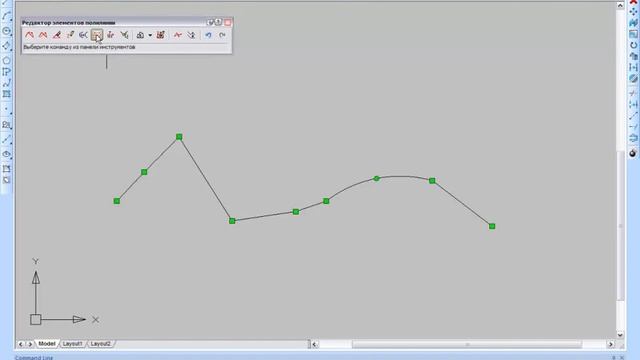This screenshot has height=360, width=640.
Task: Close the Command Line panel
Action: (622, 358)
